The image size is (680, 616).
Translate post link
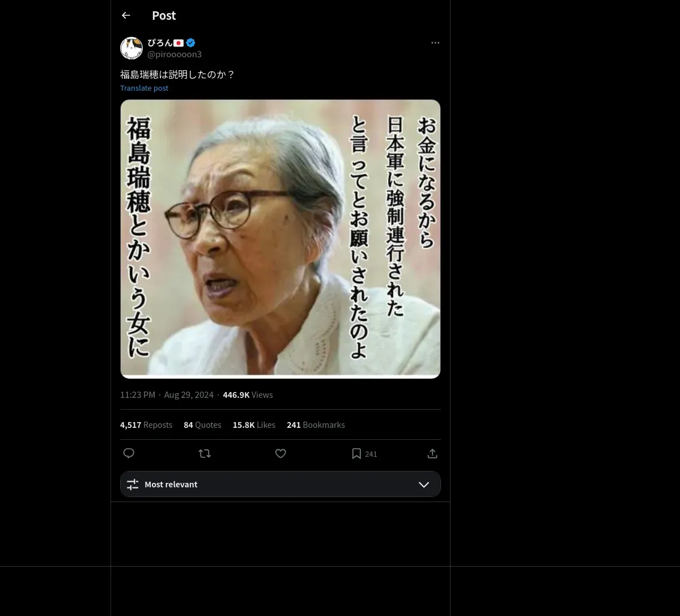pos(144,88)
